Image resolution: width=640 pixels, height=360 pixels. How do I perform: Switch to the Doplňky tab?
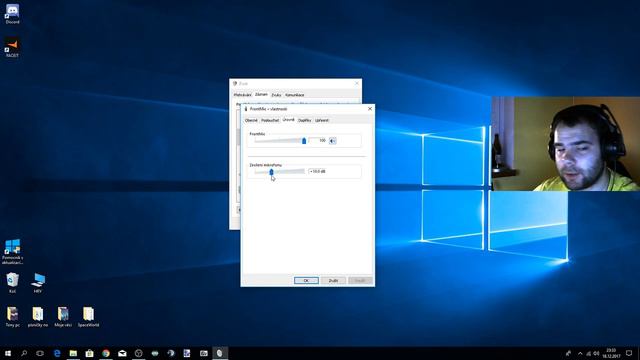click(x=304, y=120)
